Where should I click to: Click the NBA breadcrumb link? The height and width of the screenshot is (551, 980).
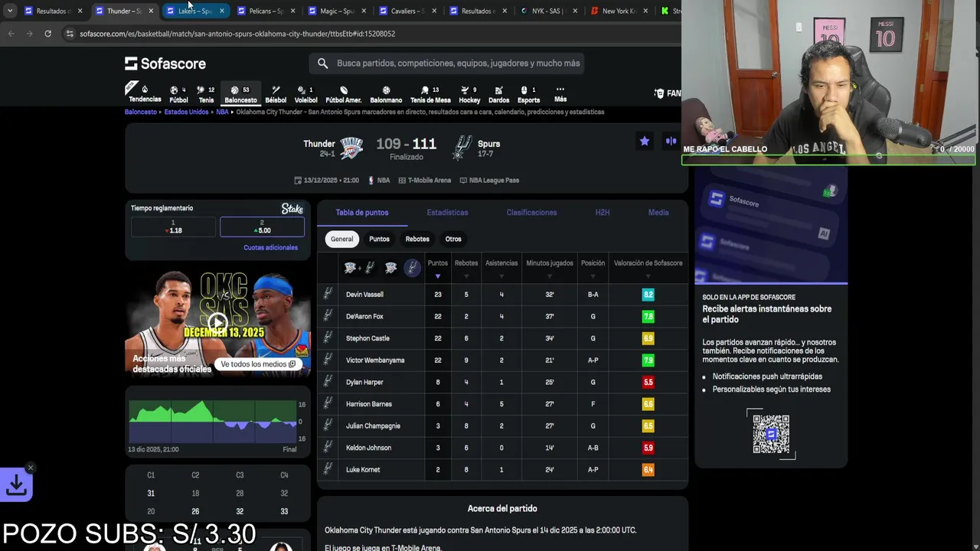222,112
